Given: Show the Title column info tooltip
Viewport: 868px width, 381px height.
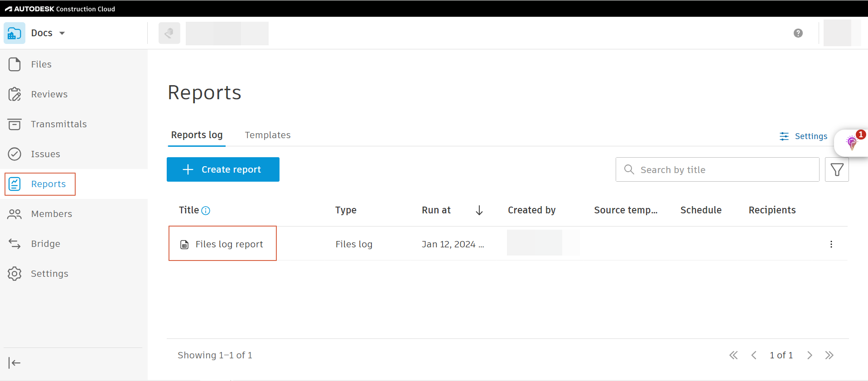Looking at the screenshot, I should [206, 211].
